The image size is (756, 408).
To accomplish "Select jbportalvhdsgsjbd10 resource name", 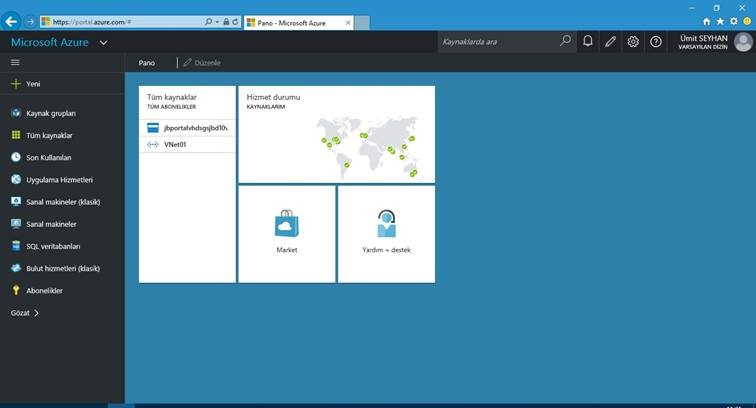I will pyautogui.click(x=196, y=128).
